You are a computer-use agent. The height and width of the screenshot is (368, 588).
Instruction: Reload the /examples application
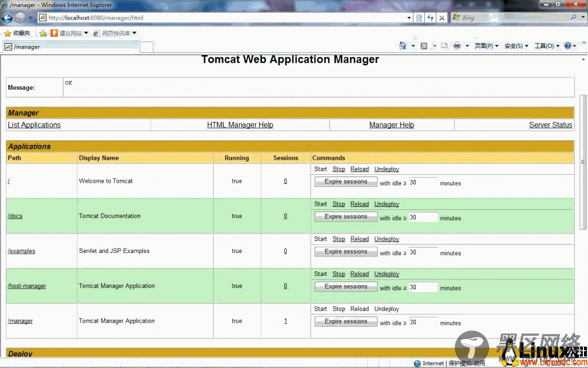[x=359, y=239]
